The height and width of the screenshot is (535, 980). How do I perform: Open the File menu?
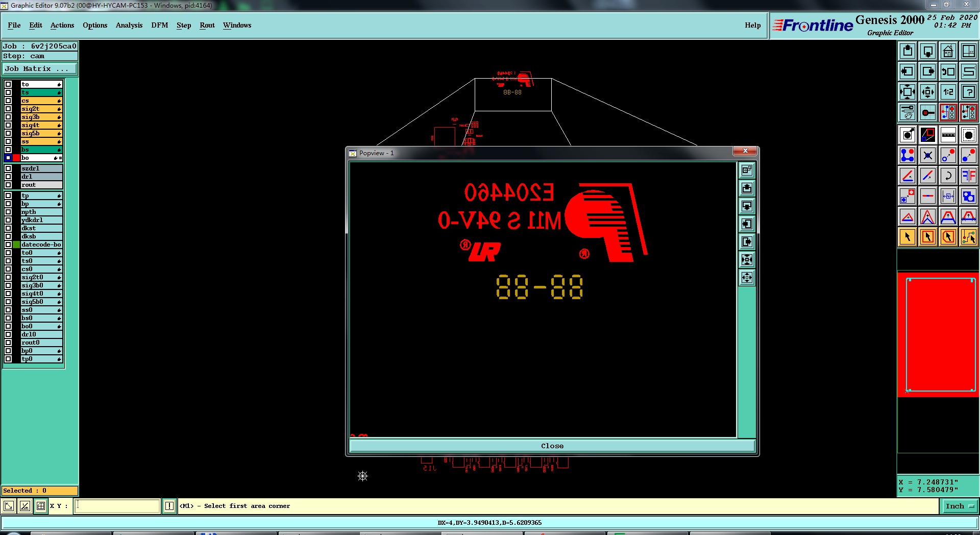14,25
